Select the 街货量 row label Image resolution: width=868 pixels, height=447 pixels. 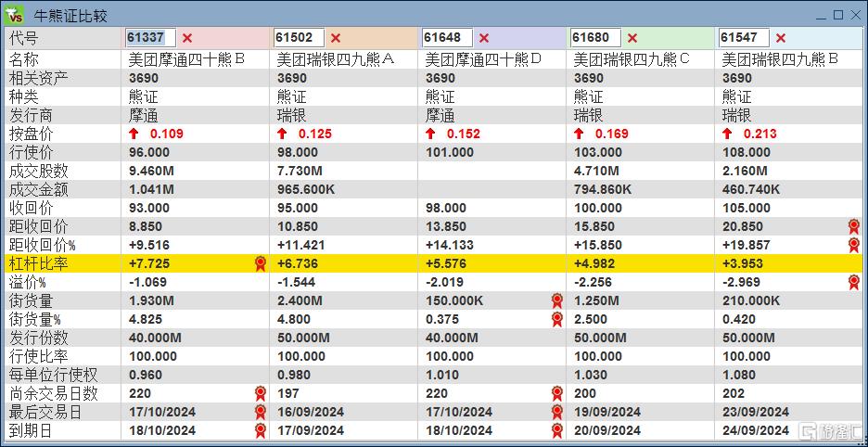click(32, 300)
